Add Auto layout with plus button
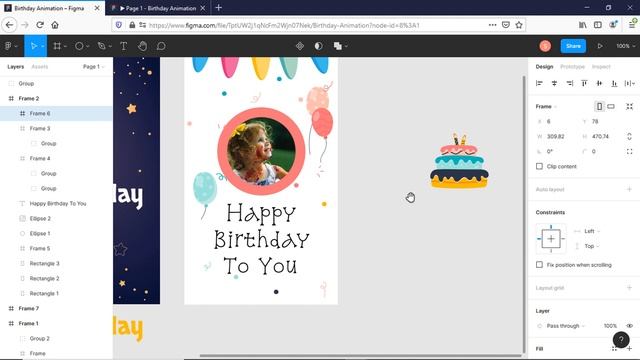Image resolution: width=640 pixels, height=360 pixels. tap(629, 189)
